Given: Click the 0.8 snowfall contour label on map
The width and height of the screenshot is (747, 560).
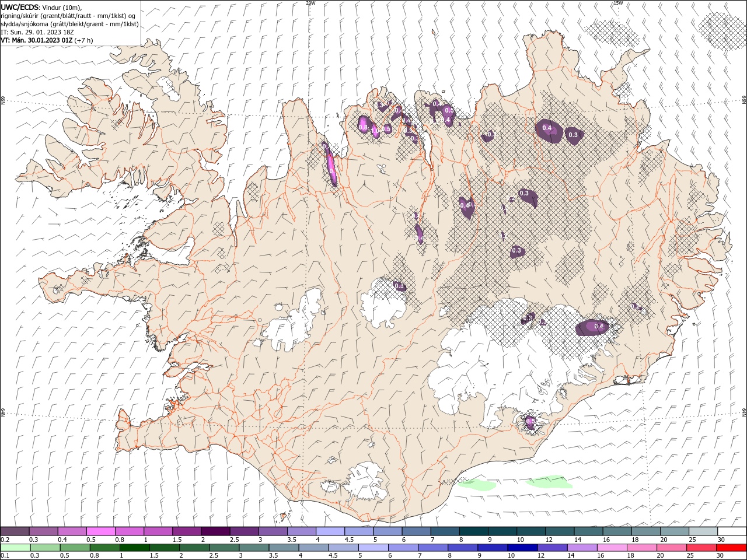Looking at the screenshot, I should click(363, 127).
